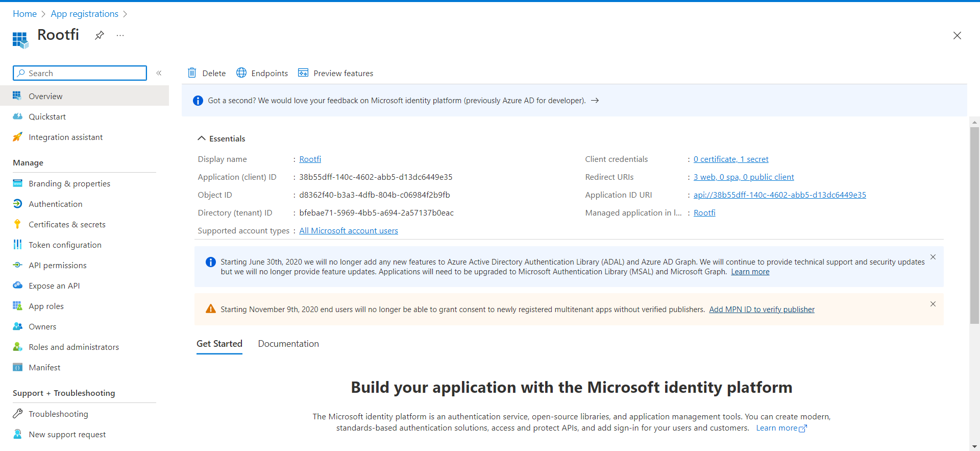The image size is (980, 451).
Task: Collapse the Essentials section
Action: tap(202, 138)
